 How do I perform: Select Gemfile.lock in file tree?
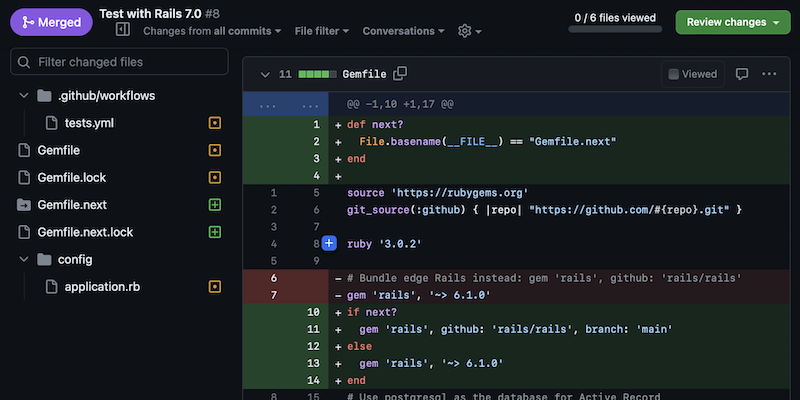tap(72, 178)
